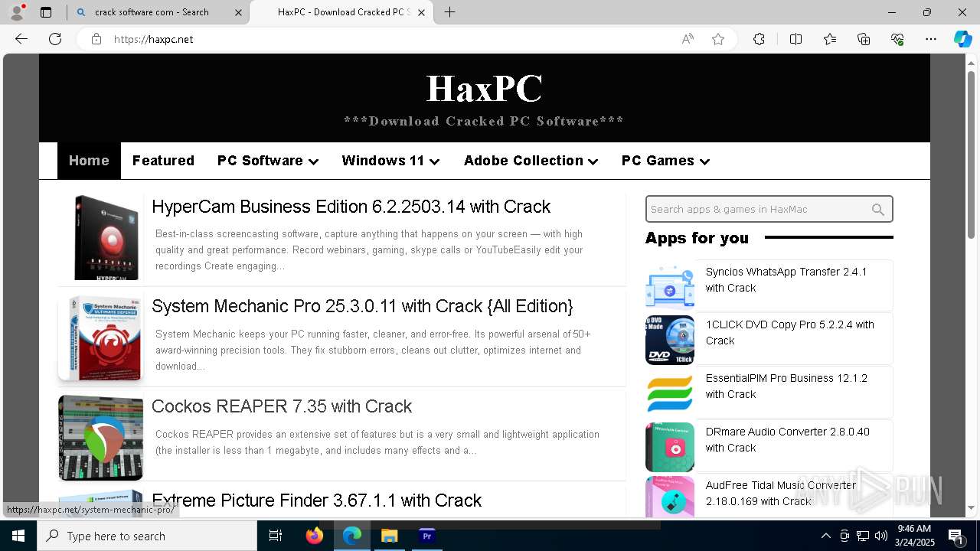Expand the PC Software menu

tap(268, 161)
